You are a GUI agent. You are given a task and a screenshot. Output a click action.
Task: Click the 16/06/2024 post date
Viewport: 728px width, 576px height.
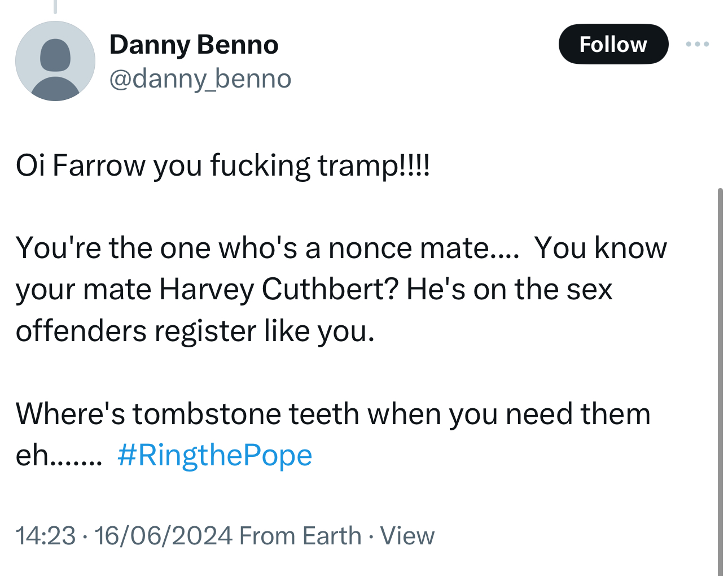pyautogui.click(x=164, y=535)
